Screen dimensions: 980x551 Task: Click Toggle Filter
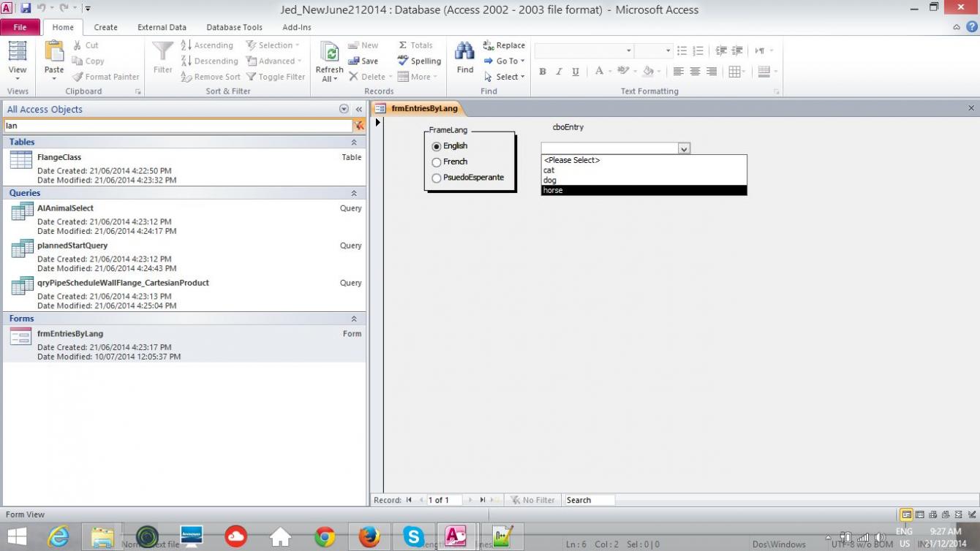click(275, 77)
